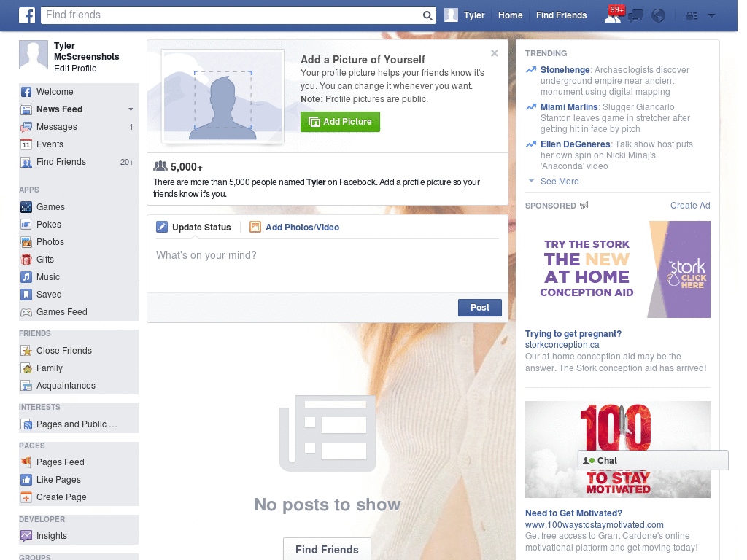The image size is (747, 560).
Task: Dismiss the Add a Picture card
Action: click(x=495, y=53)
